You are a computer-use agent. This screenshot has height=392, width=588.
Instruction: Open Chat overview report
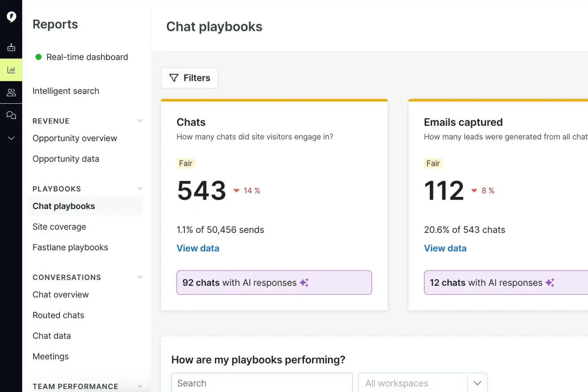[61, 295]
